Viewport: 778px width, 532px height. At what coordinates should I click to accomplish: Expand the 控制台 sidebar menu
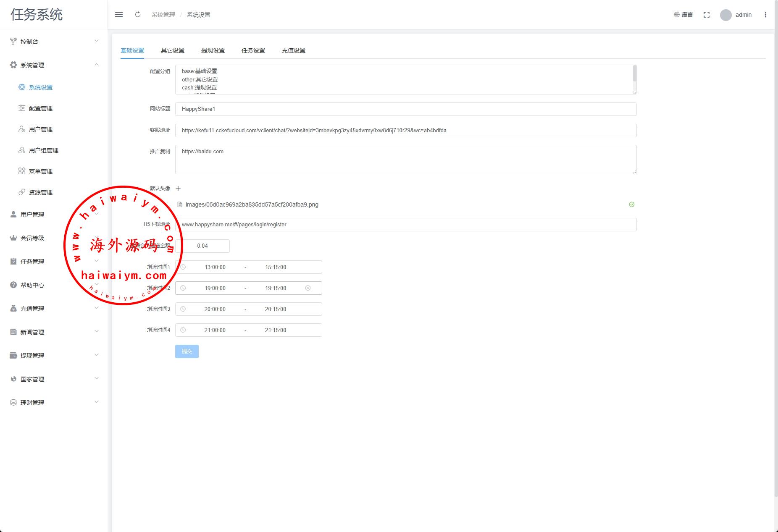point(54,42)
